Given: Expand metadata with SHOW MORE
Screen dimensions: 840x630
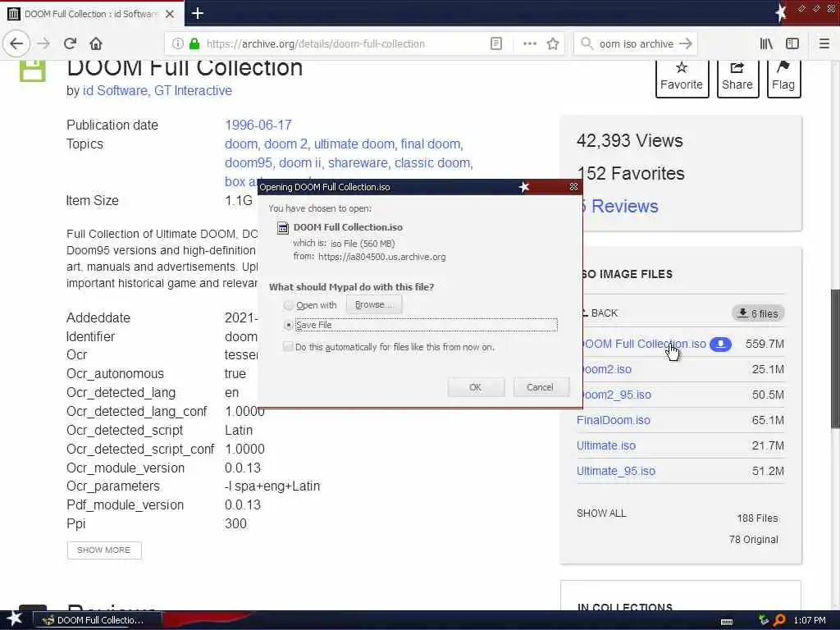Looking at the screenshot, I should pos(104,550).
